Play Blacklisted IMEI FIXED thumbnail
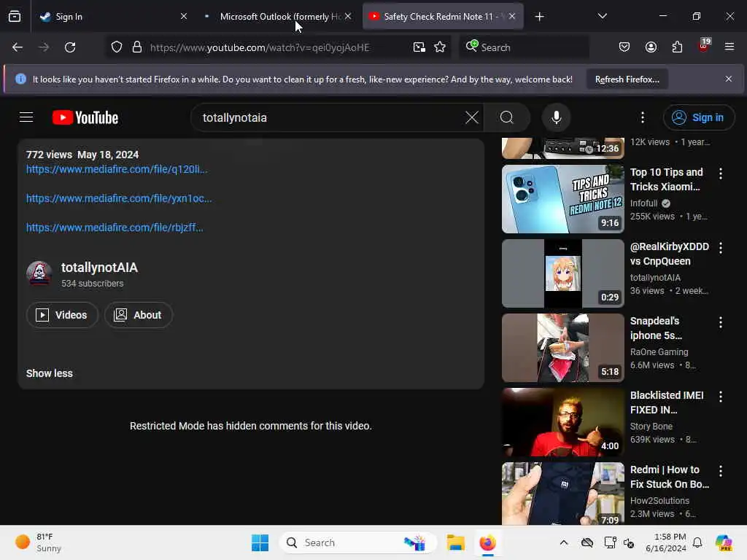747x560 pixels. coord(562,422)
